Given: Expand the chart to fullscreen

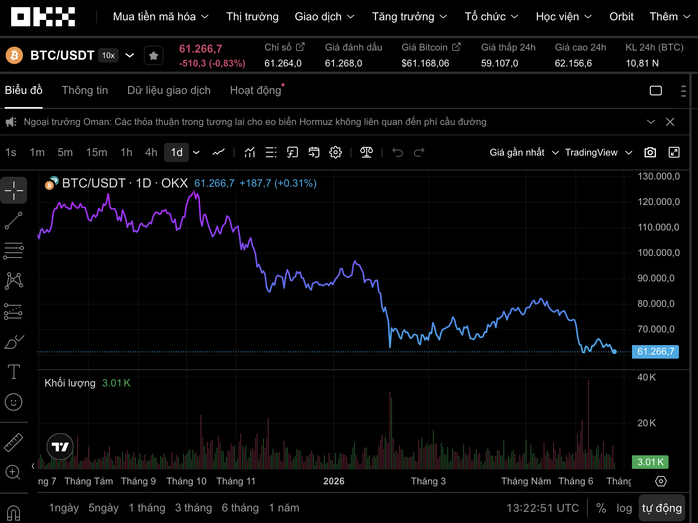Looking at the screenshot, I should point(674,153).
